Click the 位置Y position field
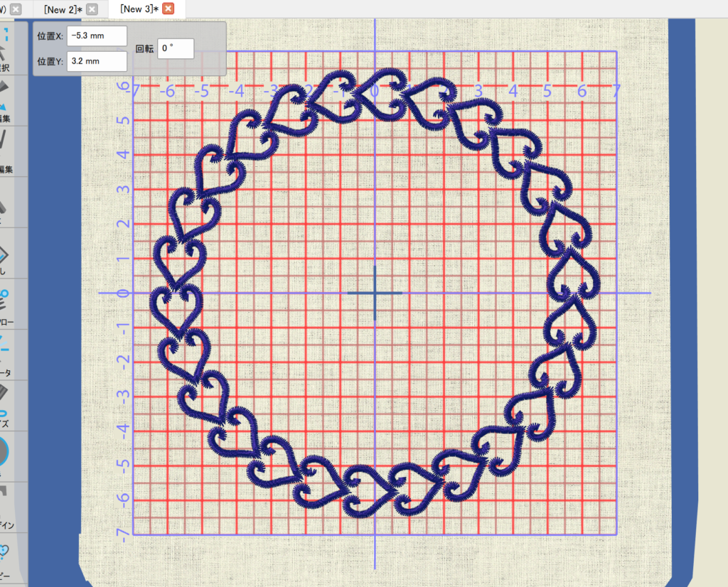728x587 pixels. (97, 62)
